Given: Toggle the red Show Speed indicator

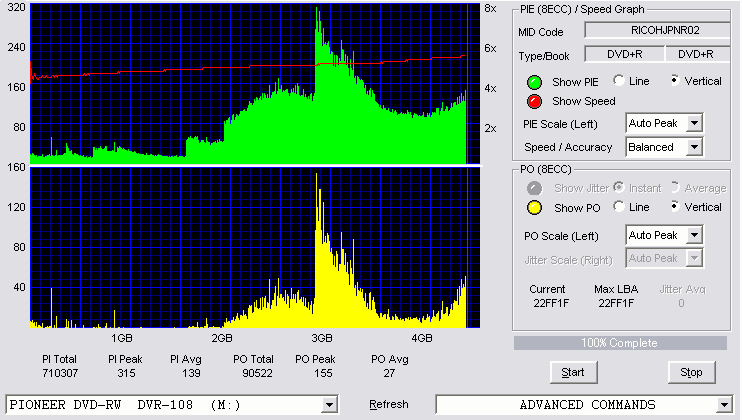Looking at the screenshot, I should 534,101.
